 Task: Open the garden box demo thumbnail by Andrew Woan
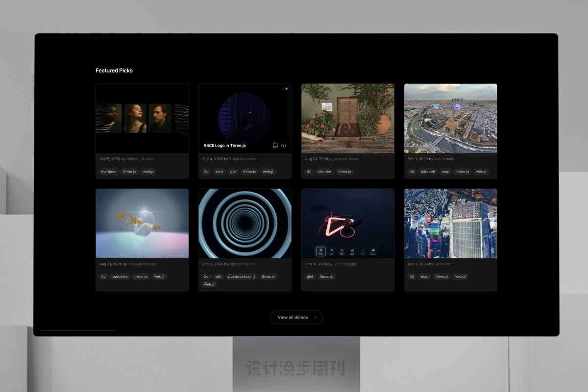coord(348,119)
